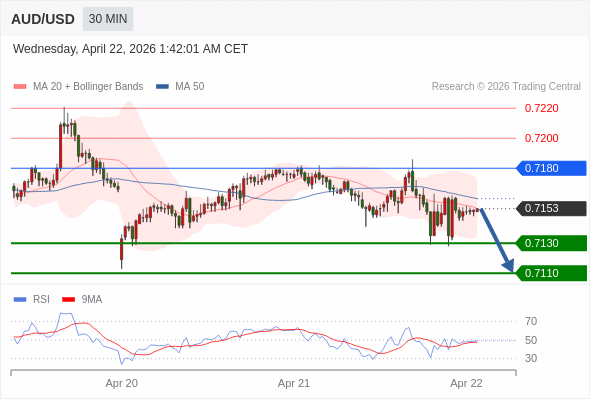Click the AUD/USD pair title
Image resolution: width=590 pixels, height=400 pixels.
43,19
